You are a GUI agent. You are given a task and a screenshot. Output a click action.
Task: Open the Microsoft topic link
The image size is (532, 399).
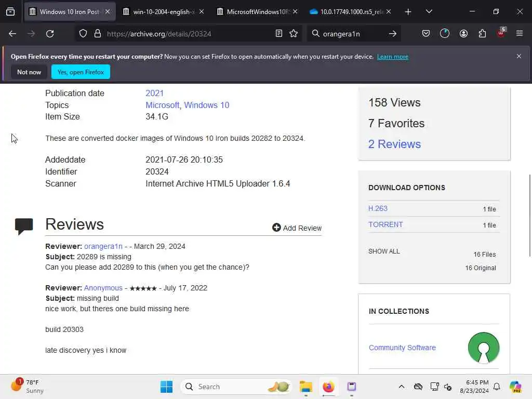click(163, 105)
